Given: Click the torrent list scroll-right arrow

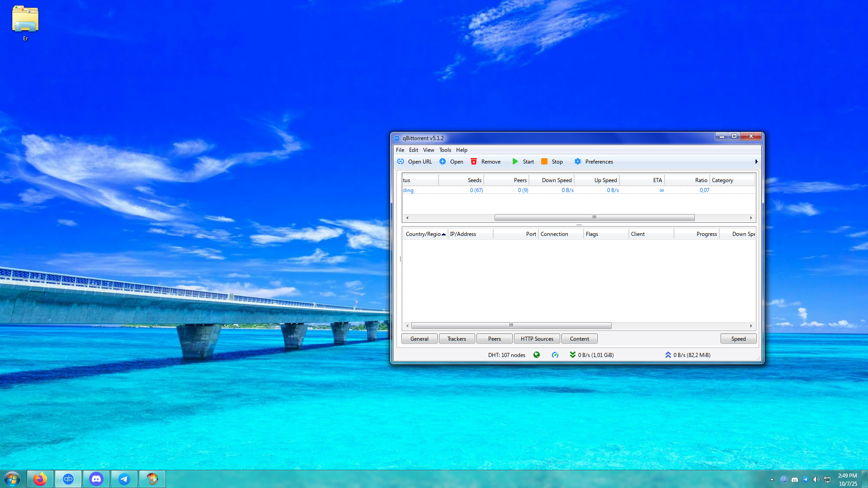Looking at the screenshot, I should coord(751,218).
